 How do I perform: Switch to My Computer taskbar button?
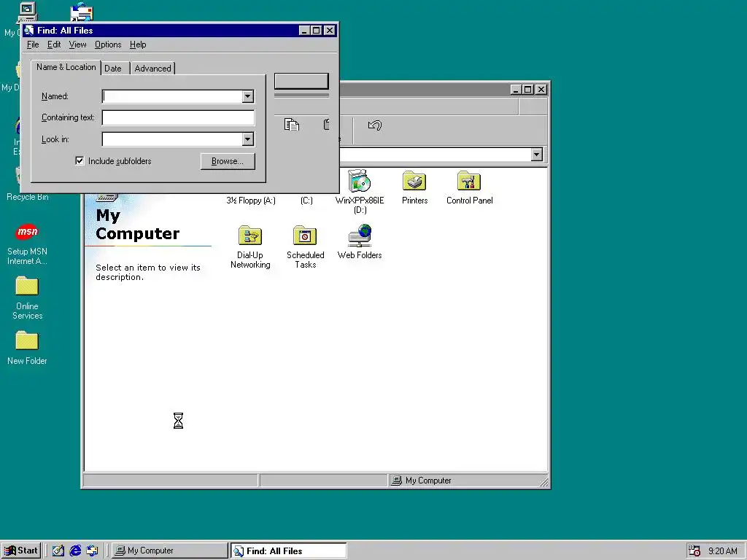tap(169, 551)
